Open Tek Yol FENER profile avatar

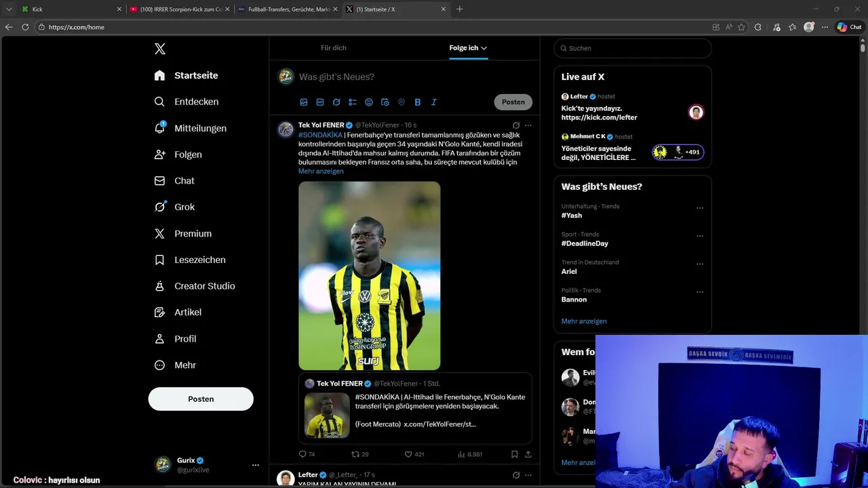tap(285, 129)
